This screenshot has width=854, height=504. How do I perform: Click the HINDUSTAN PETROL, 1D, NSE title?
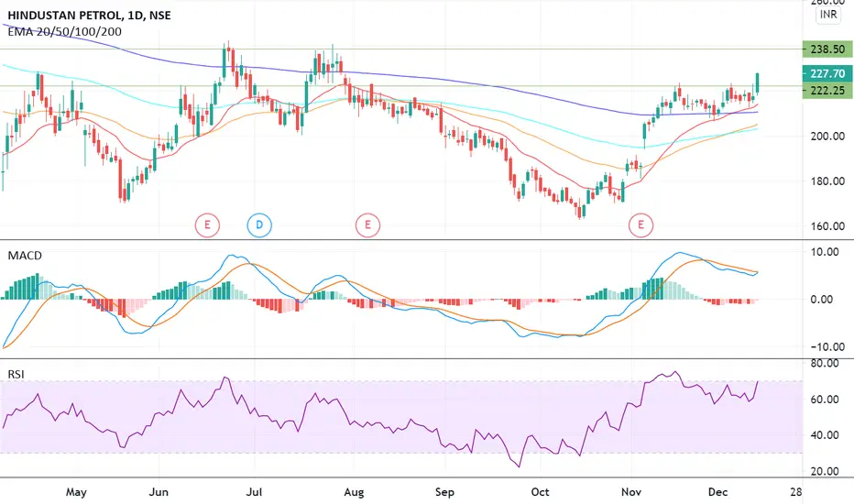click(x=89, y=16)
